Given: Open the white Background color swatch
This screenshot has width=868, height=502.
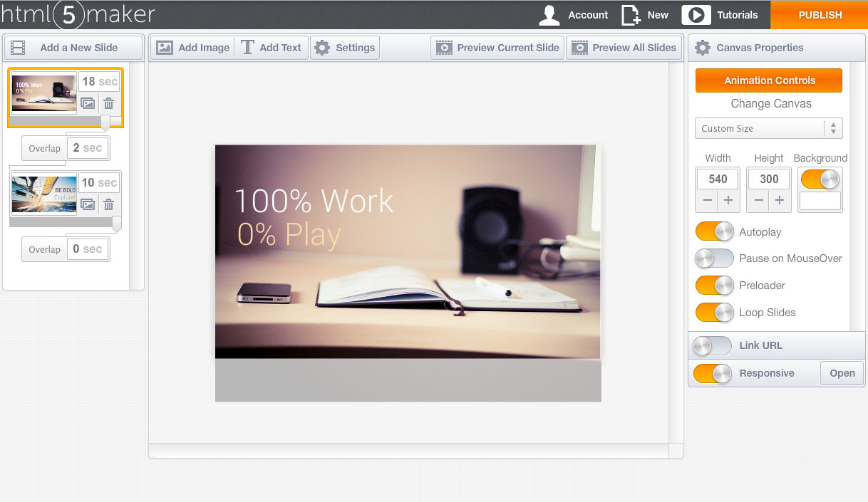Looking at the screenshot, I should 820,201.
